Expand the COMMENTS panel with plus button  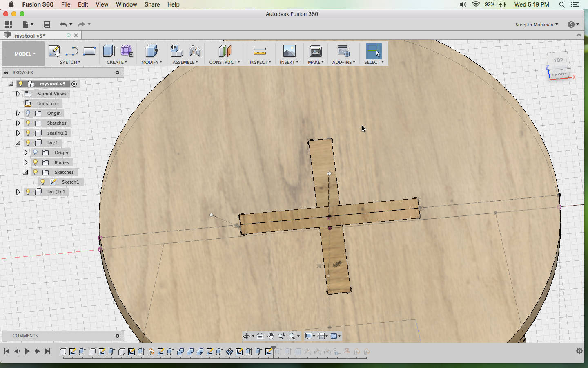(117, 336)
